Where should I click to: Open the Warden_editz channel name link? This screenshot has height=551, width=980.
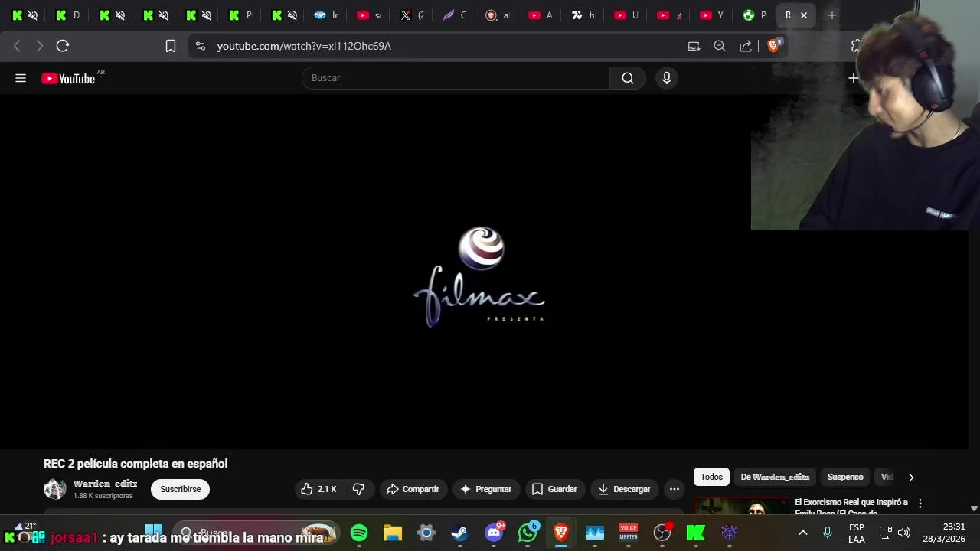tap(106, 484)
